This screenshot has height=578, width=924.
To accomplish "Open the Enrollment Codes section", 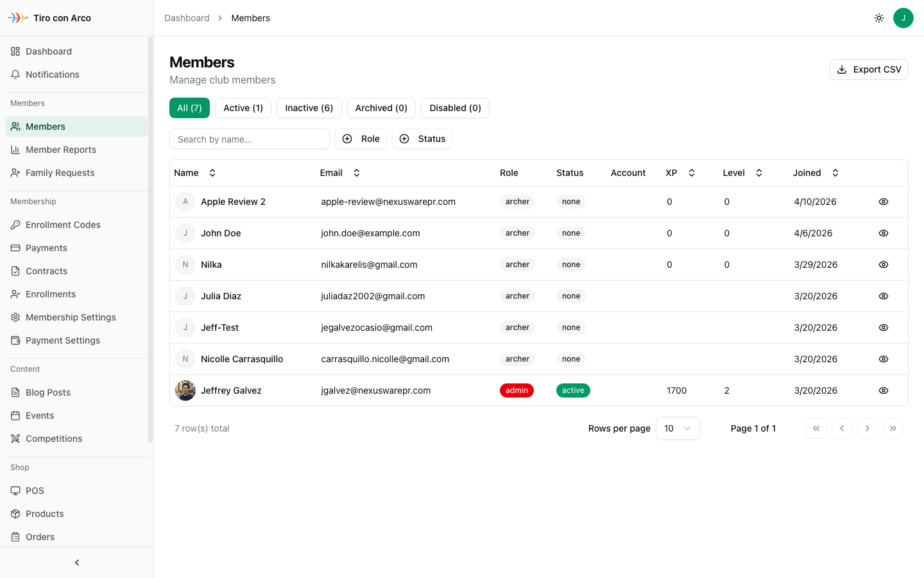I will click(63, 225).
